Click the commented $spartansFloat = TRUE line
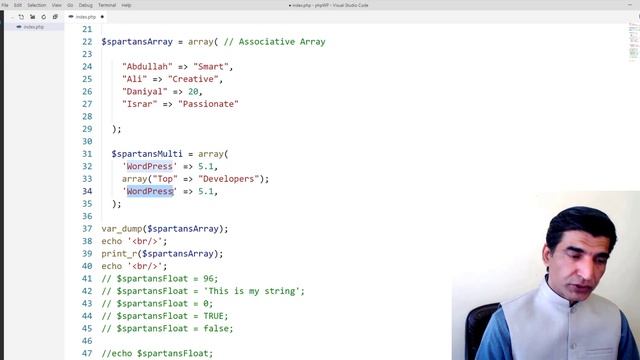This screenshot has width=640, height=360. coord(165,316)
